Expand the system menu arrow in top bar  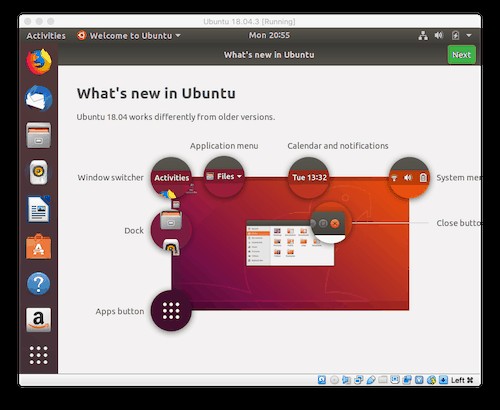click(469, 35)
